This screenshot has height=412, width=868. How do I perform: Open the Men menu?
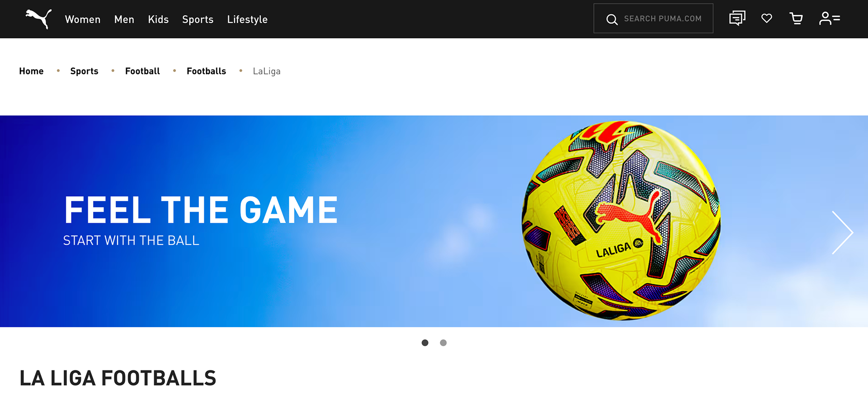[x=124, y=19]
